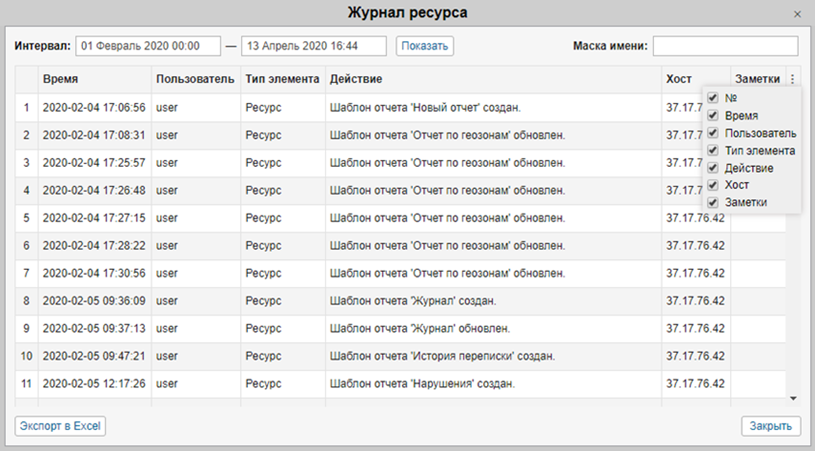815x451 pixels.
Task: Toggle the Время column checkbox
Action: tap(713, 115)
